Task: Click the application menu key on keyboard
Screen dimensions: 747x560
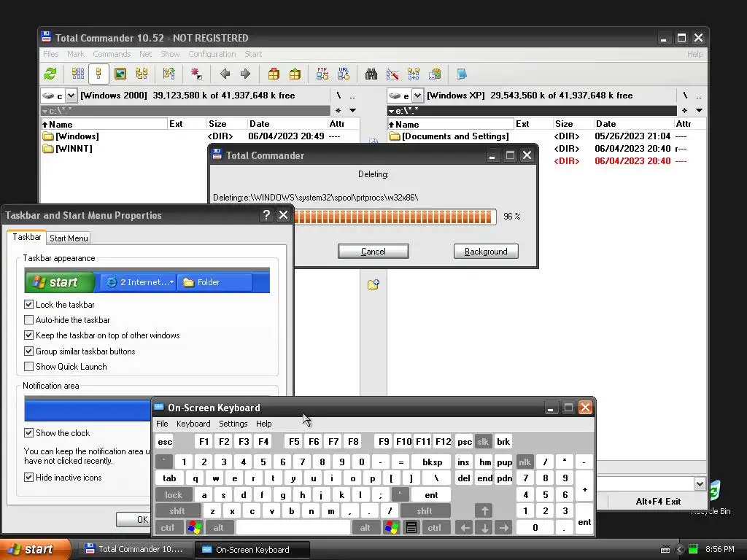Action: tap(411, 528)
